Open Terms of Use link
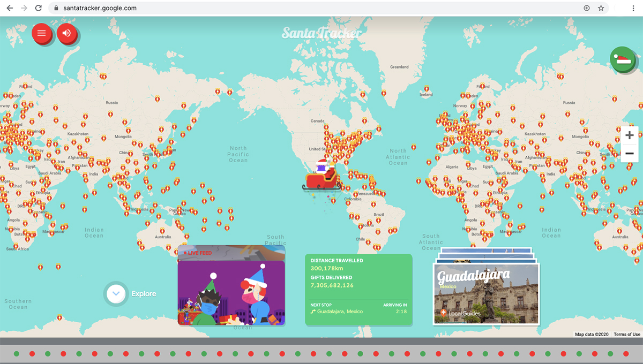The height and width of the screenshot is (364, 643). tap(627, 335)
